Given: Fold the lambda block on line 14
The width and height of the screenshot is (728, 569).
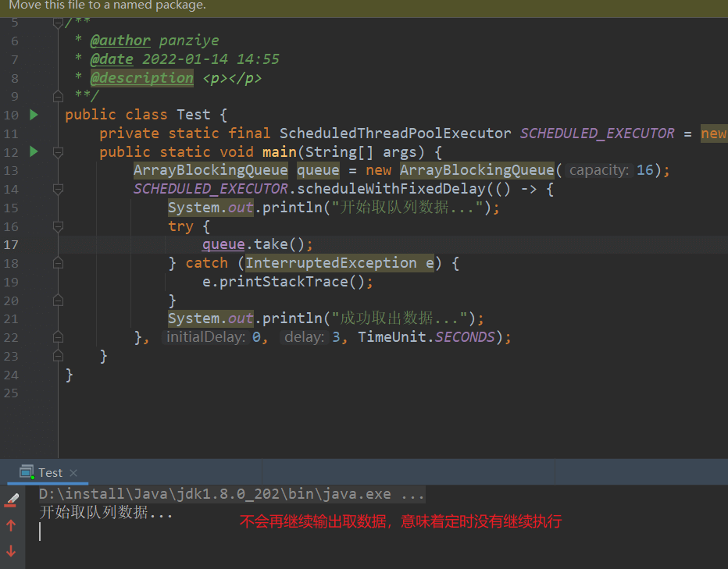Looking at the screenshot, I should (58, 190).
